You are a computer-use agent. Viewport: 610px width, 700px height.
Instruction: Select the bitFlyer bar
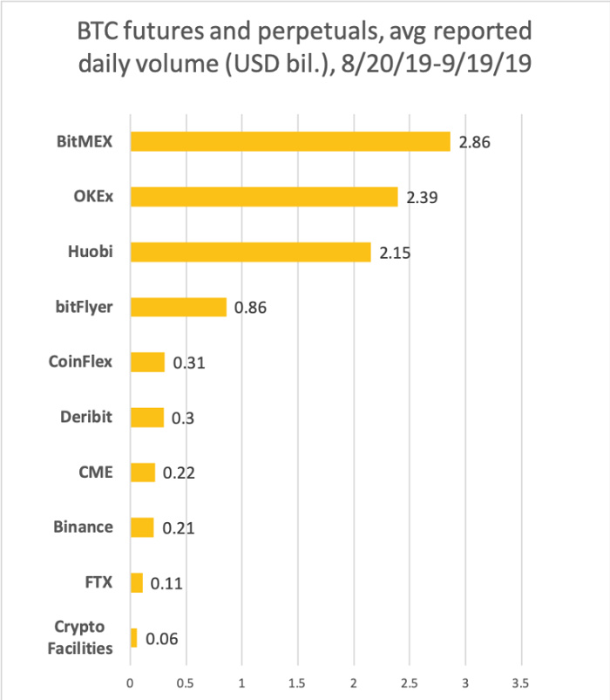point(179,307)
